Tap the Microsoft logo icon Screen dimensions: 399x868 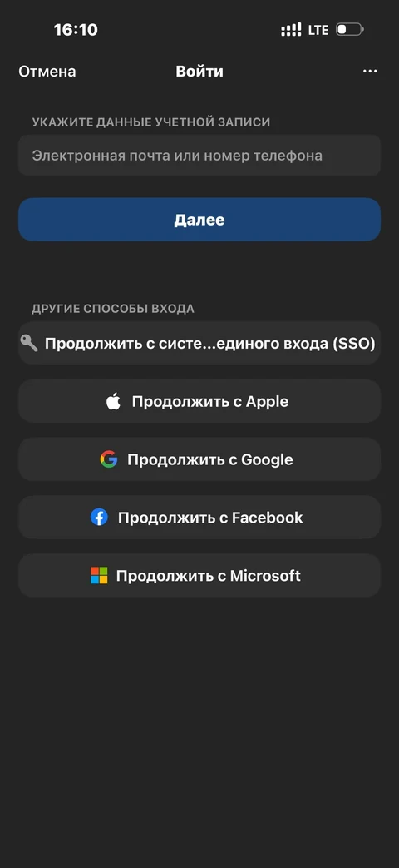99,575
